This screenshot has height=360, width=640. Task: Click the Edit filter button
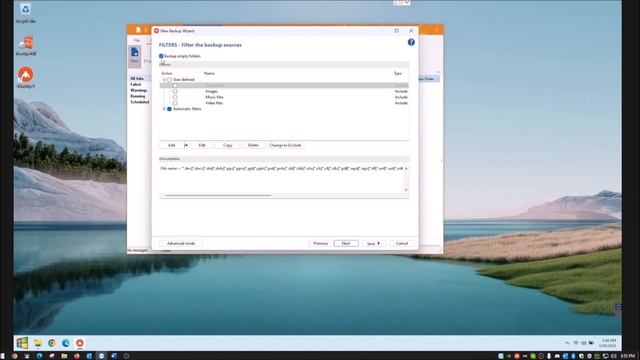(x=202, y=145)
